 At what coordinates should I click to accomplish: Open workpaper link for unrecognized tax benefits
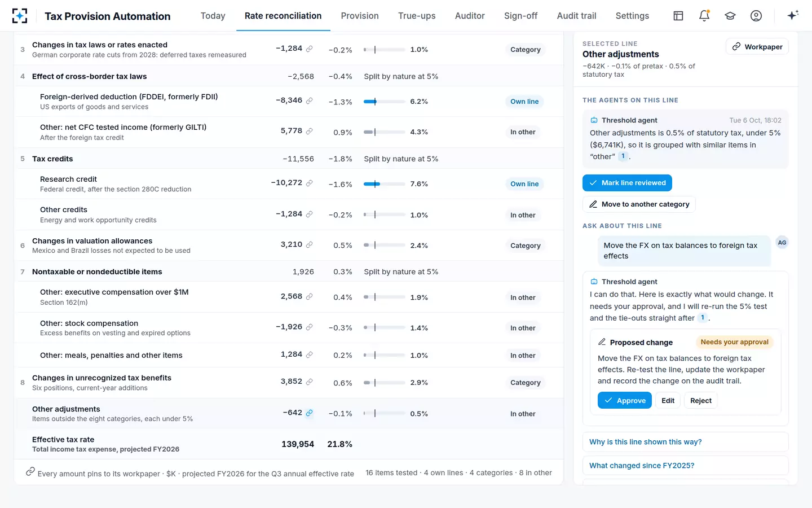point(309,382)
